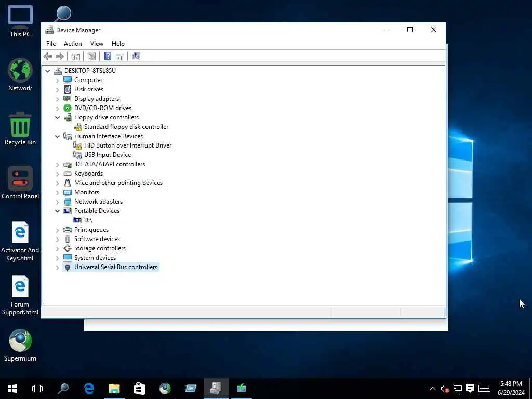Open File Explorer from the taskbar
The height and width of the screenshot is (399, 532).
coord(114,389)
